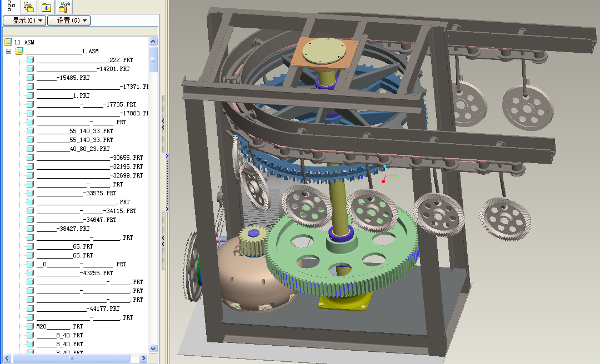Open the 显示(O) dropdown menu
600x364 pixels.
pos(24,21)
